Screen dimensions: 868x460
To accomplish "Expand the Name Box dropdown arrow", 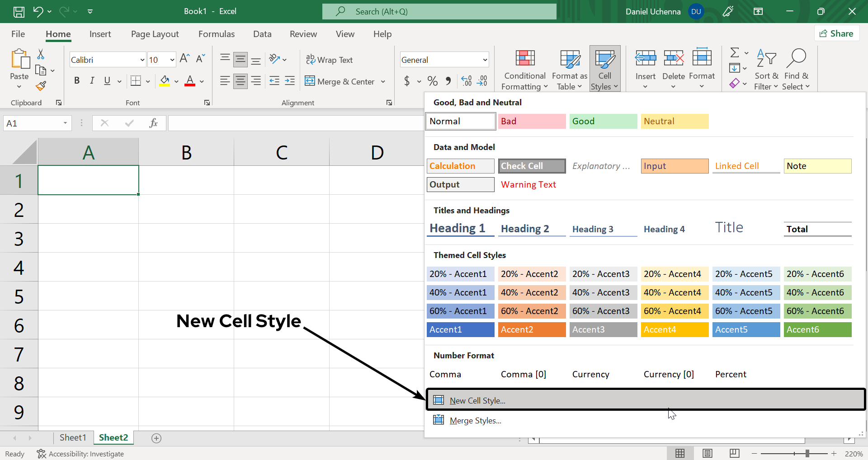I will point(65,123).
